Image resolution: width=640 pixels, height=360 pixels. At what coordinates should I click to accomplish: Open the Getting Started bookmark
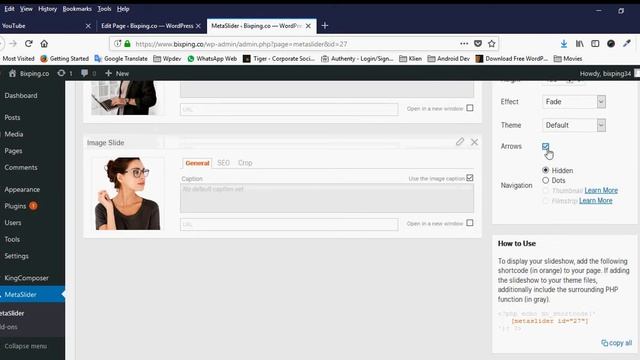(64, 59)
